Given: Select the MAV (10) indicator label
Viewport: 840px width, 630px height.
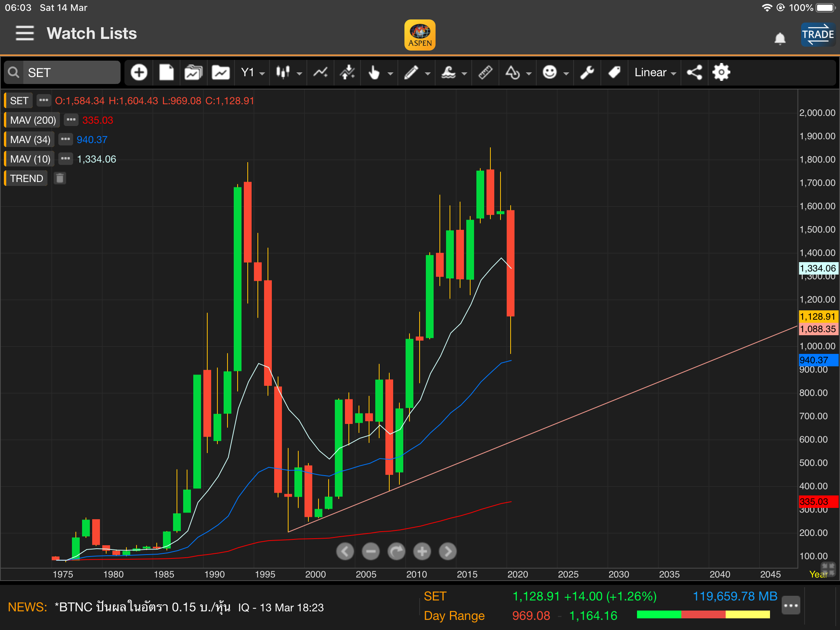Looking at the screenshot, I should 30,159.
